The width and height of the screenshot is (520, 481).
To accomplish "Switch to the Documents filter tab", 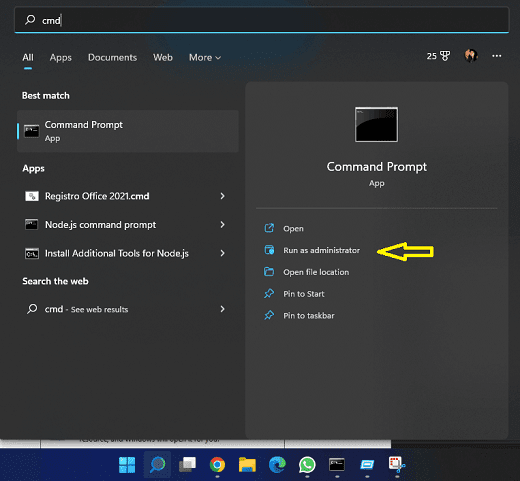I will [x=112, y=57].
